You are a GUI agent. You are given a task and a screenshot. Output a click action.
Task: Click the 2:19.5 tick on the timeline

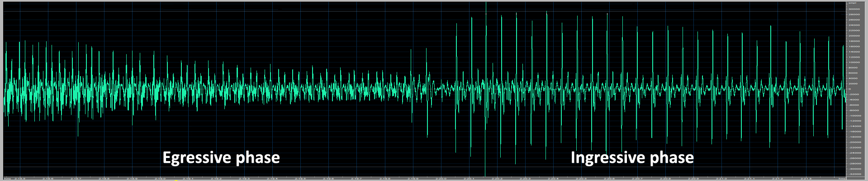coord(300,178)
